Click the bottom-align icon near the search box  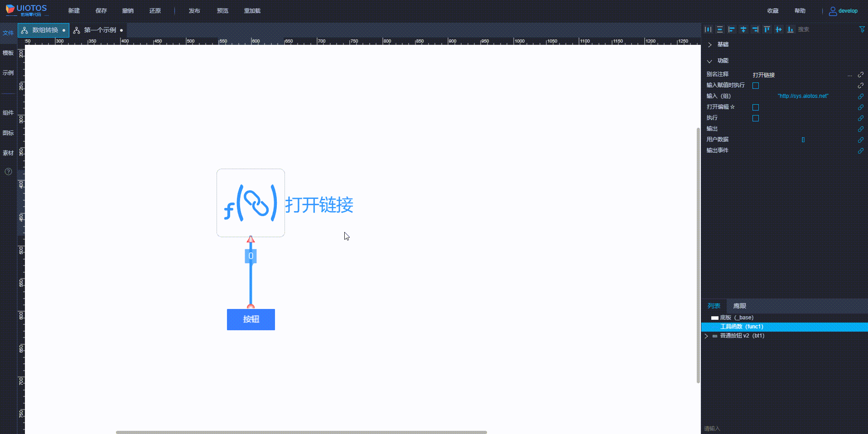pos(791,29)
